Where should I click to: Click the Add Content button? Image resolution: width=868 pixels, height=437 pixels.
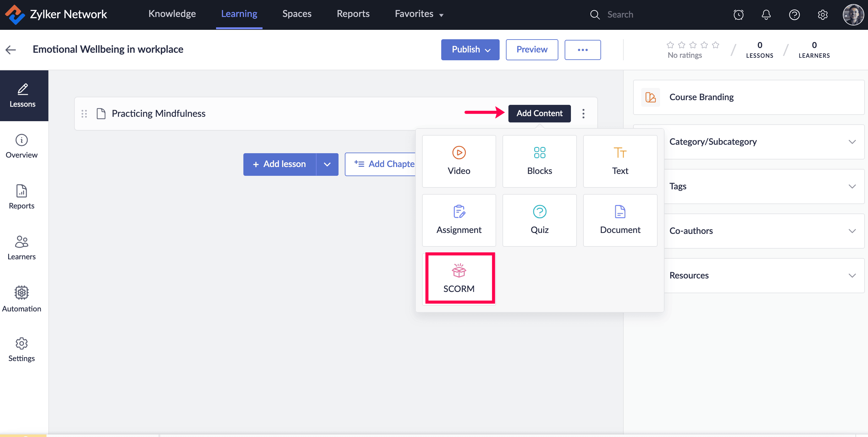click(x=539, y=113)
